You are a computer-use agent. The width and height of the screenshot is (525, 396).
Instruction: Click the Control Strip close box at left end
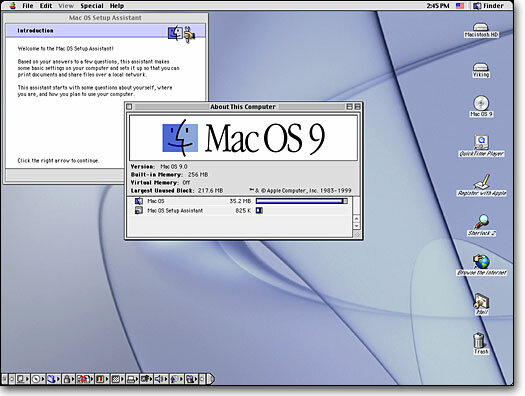(4, 379)
